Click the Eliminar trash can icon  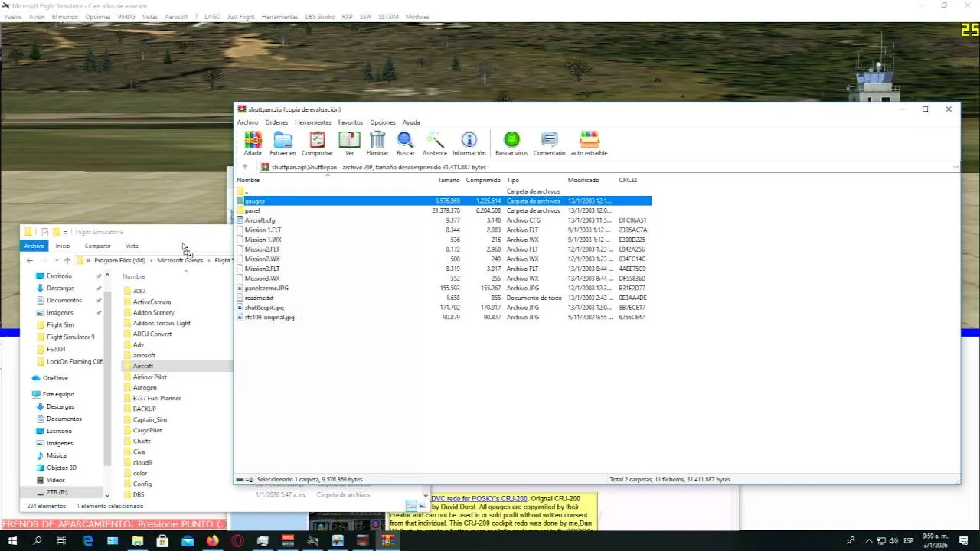click(377, 143)
